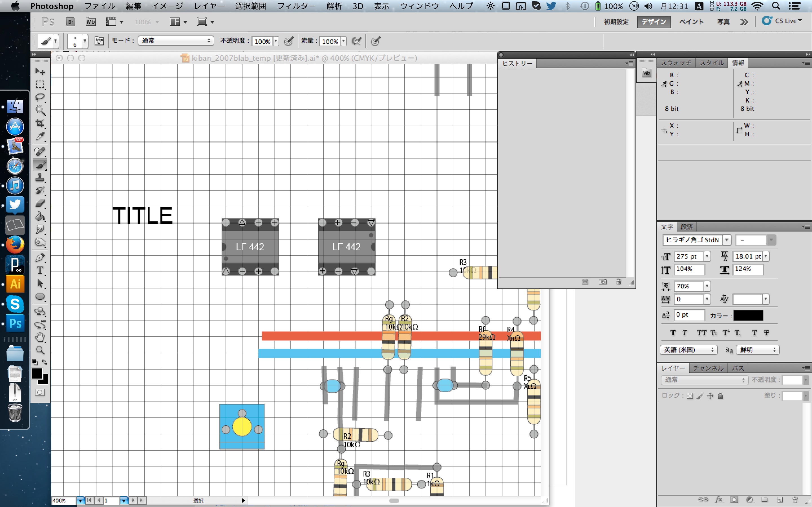Select the Hand tool
Screen dimensions: 812x507
[x=40, y=337]
